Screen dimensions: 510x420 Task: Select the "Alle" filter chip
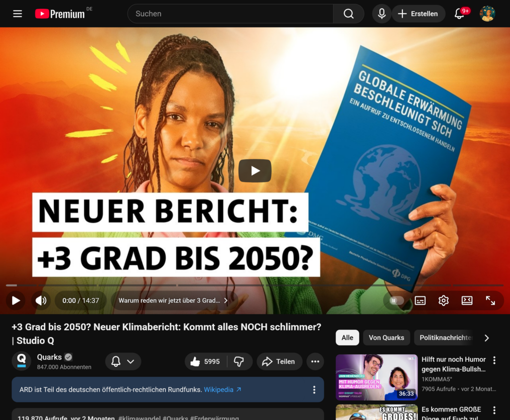[347, 338]
